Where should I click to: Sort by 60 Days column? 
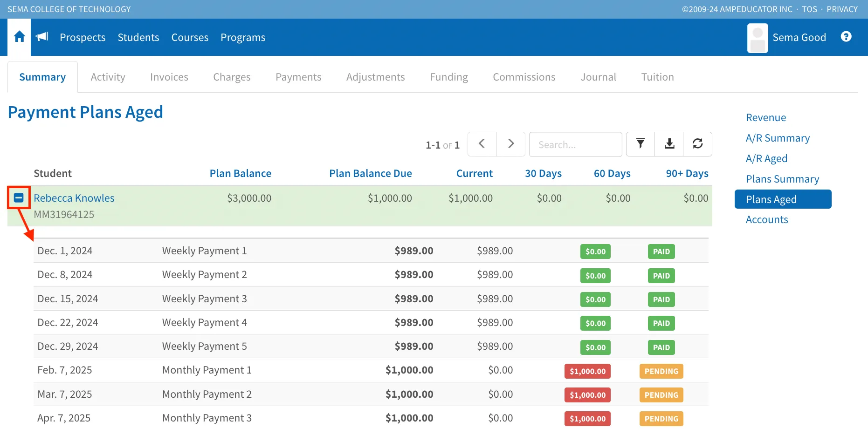tap(612, 173)
